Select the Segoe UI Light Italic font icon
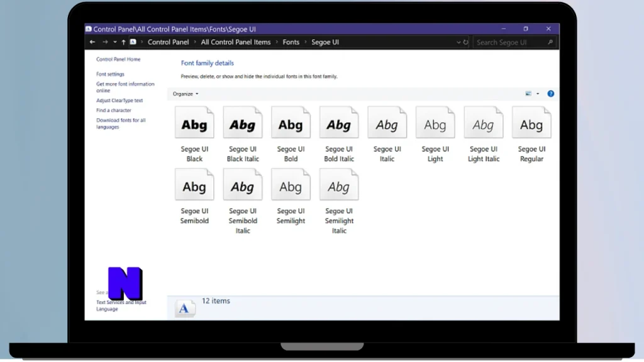 pos(484,123)
